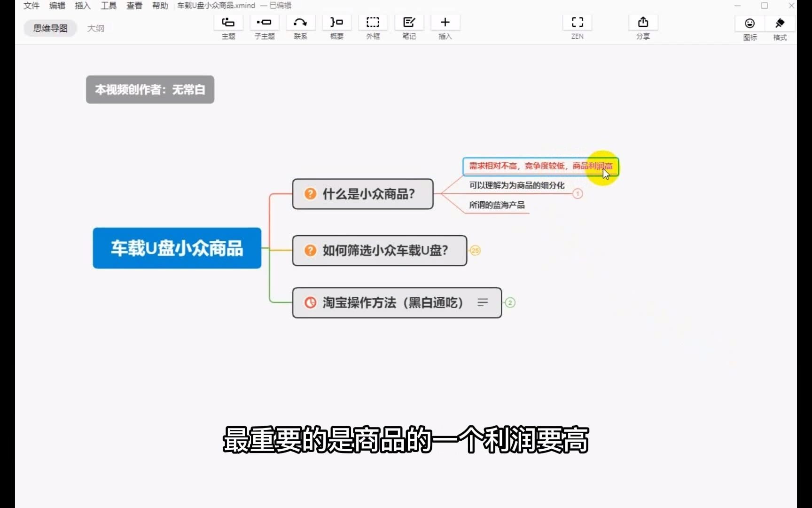Click question mark marker on 什么是小众商品

(x=310, y=194)
